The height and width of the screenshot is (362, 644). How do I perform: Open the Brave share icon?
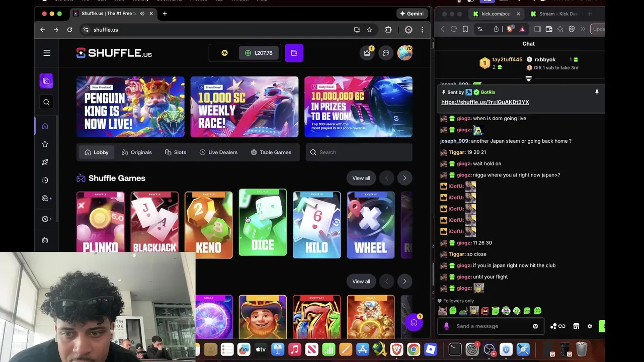point(496,29)
